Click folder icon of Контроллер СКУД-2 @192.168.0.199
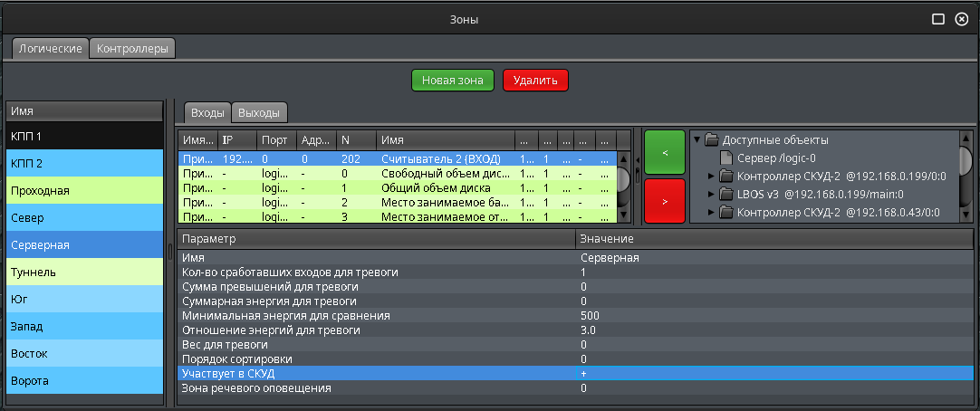Image resolution: width=980 pixels, height=411 pixels. click(x=726, y=177)
